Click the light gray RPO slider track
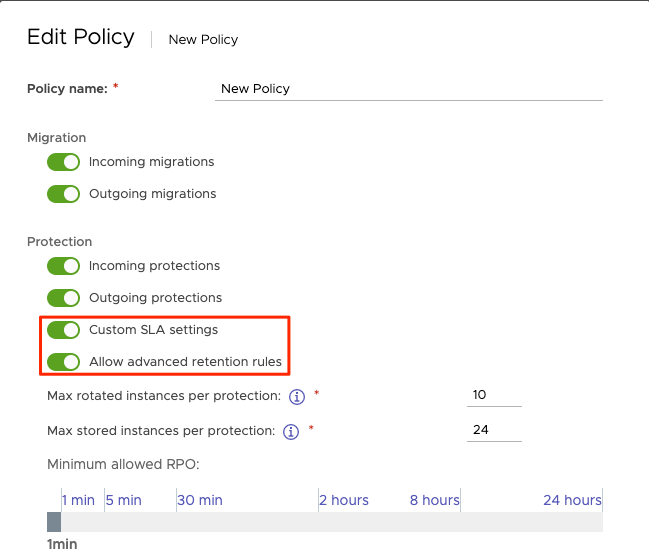The width and height of the screenshot is (649, 558). [x=330, y=522]
